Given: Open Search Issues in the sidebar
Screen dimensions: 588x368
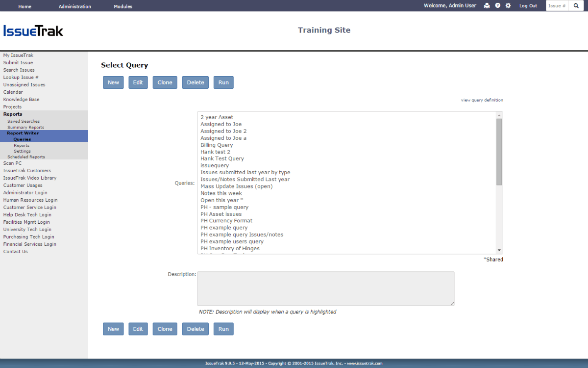Looking at the screenshot, I should (19, 70).
